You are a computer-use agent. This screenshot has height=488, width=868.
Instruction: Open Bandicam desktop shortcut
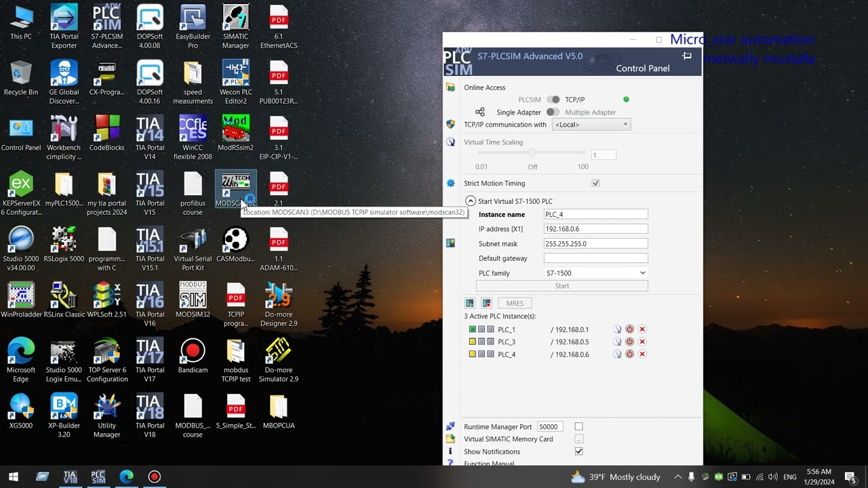pyautogui.click(x=193, y=356)
